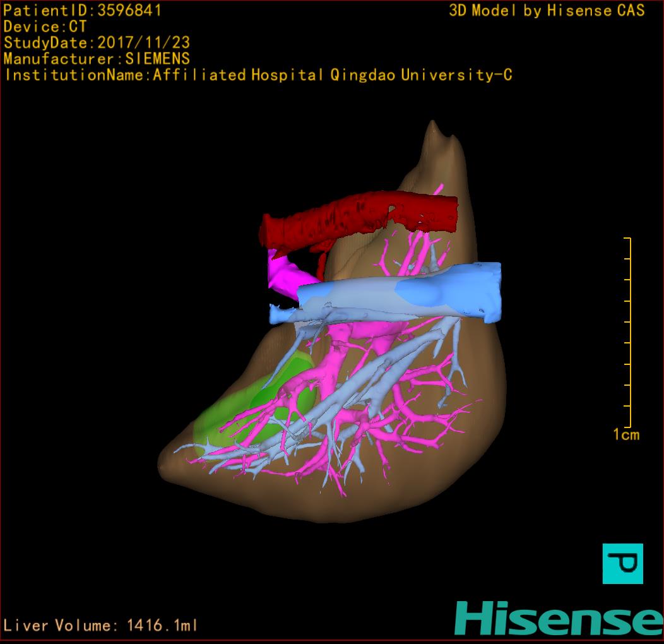This screenshot has width=664, height=644.
Task: Click the Hisense logo
Action: (559, 619)
